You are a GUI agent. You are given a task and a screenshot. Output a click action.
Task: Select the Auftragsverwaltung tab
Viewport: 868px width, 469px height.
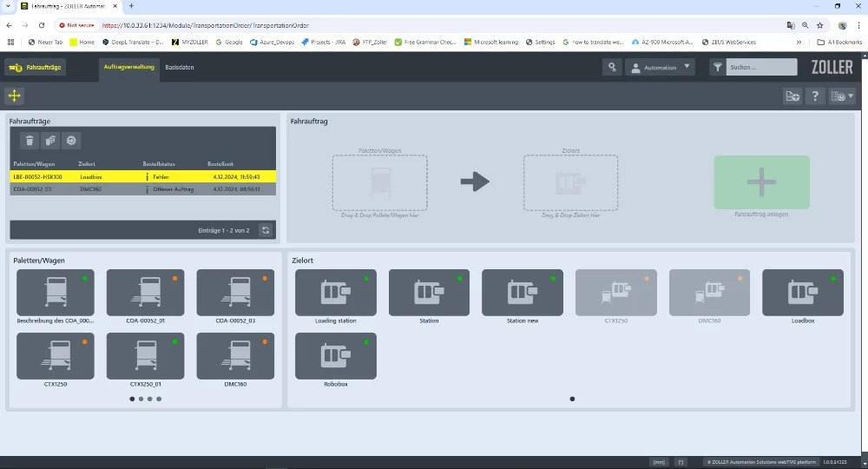coord(128,67)
